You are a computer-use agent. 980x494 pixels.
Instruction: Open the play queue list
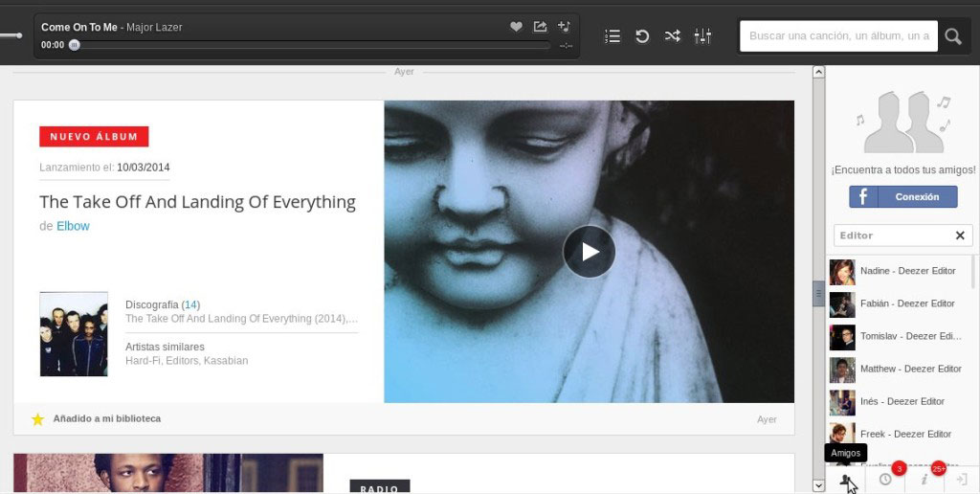pos(612,36)
